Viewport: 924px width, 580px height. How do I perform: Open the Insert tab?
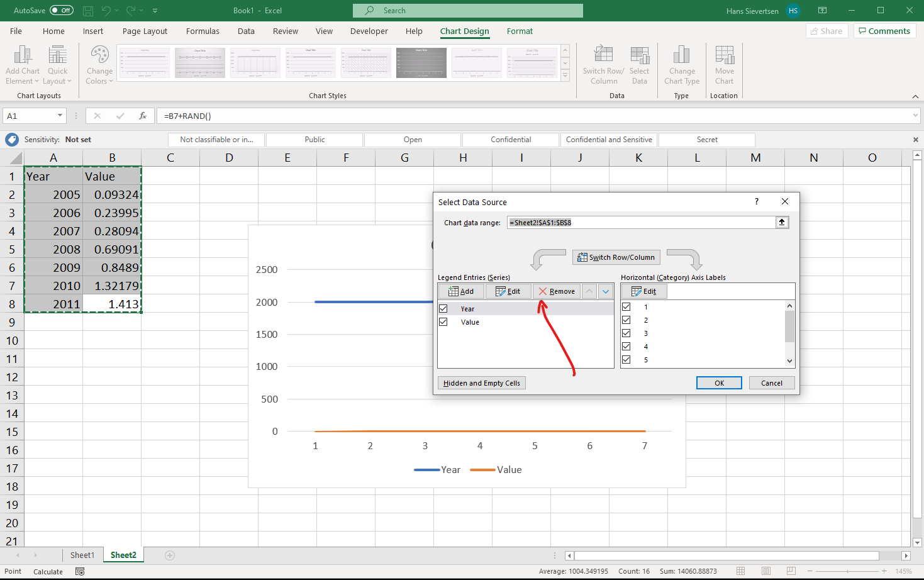point(93,31)
